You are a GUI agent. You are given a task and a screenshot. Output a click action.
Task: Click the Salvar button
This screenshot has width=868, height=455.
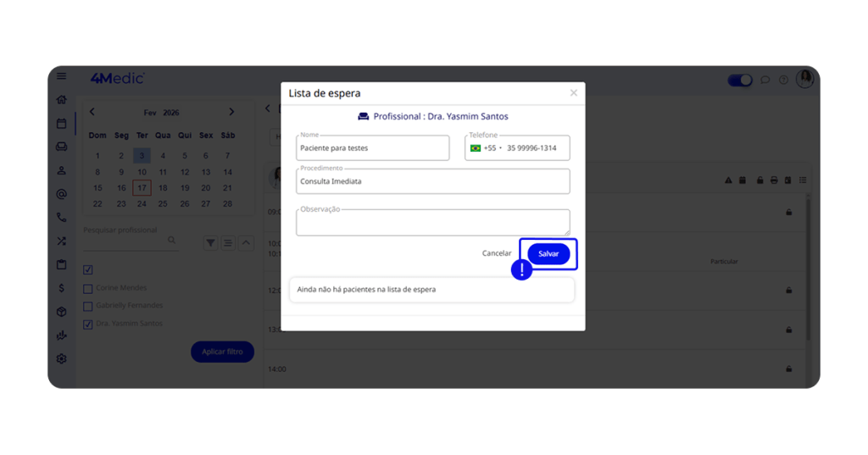[x=548, y=254]
